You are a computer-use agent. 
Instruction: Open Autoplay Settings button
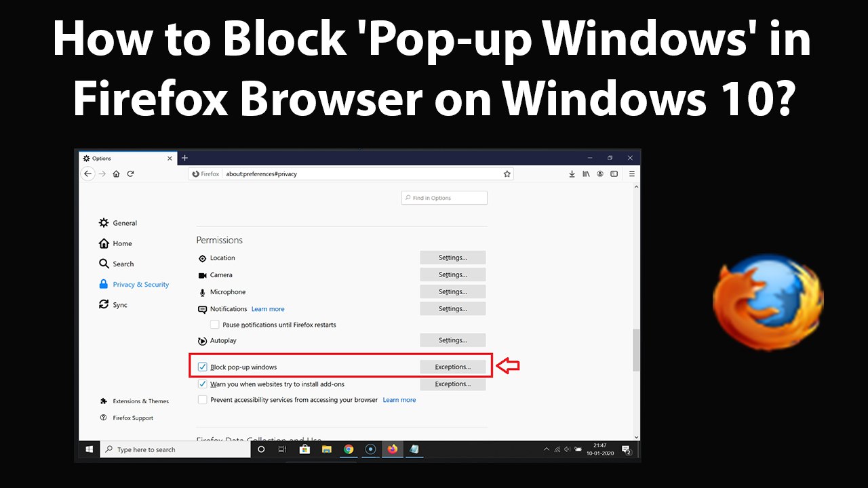(453, 340)
